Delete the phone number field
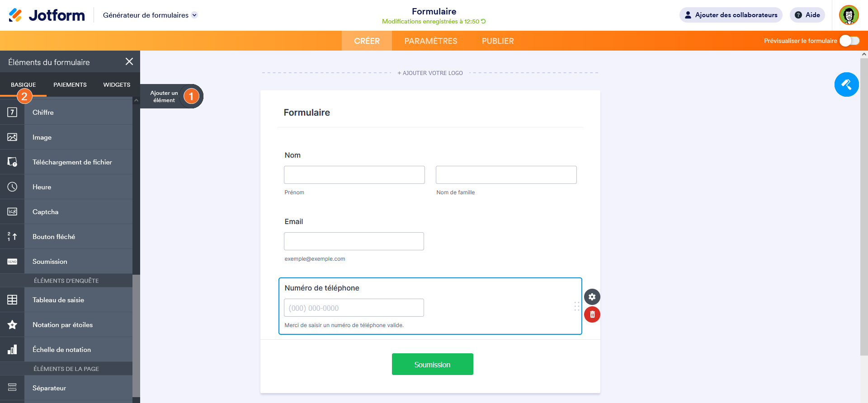 tap(592, 314)
